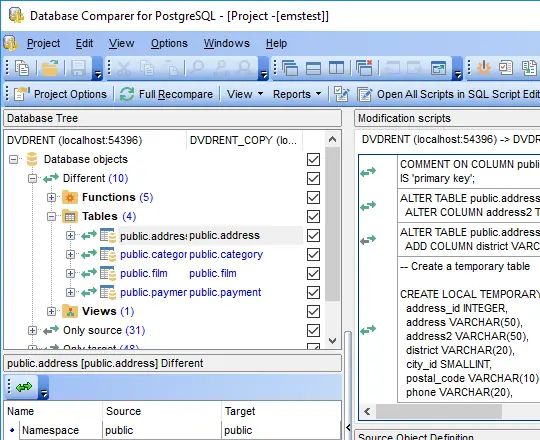Open the Project menu
This screenshot has width=540, height=440.
tap(43, 43)
